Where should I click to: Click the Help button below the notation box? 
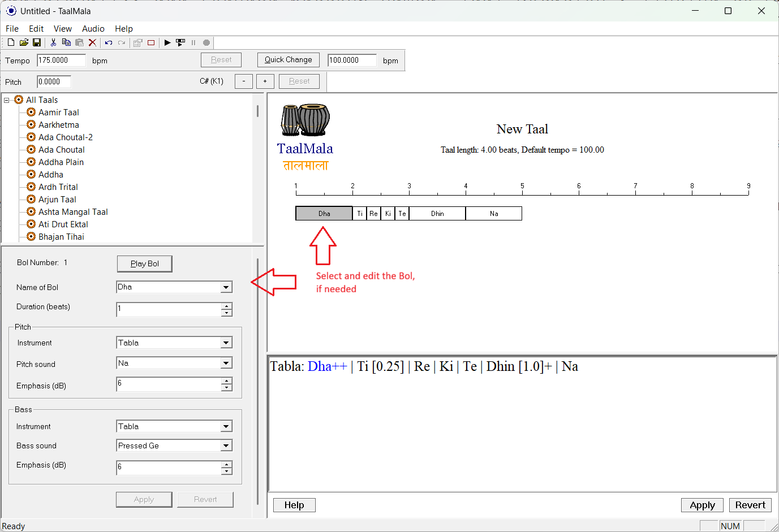[294, 505]
